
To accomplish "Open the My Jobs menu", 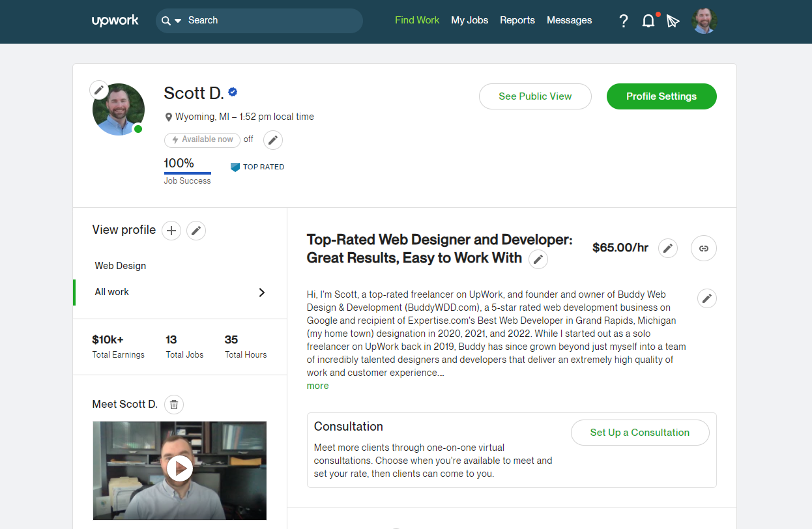I will [469, 20].
